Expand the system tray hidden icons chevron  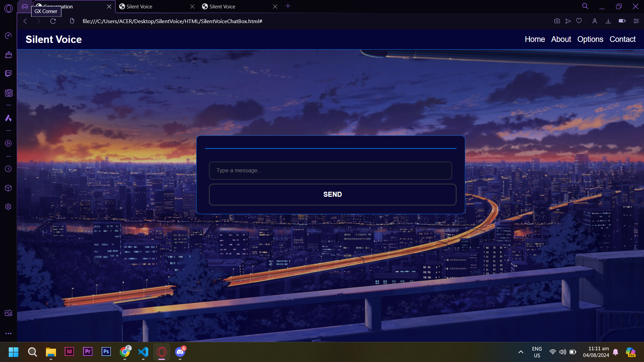click(521, 352)
